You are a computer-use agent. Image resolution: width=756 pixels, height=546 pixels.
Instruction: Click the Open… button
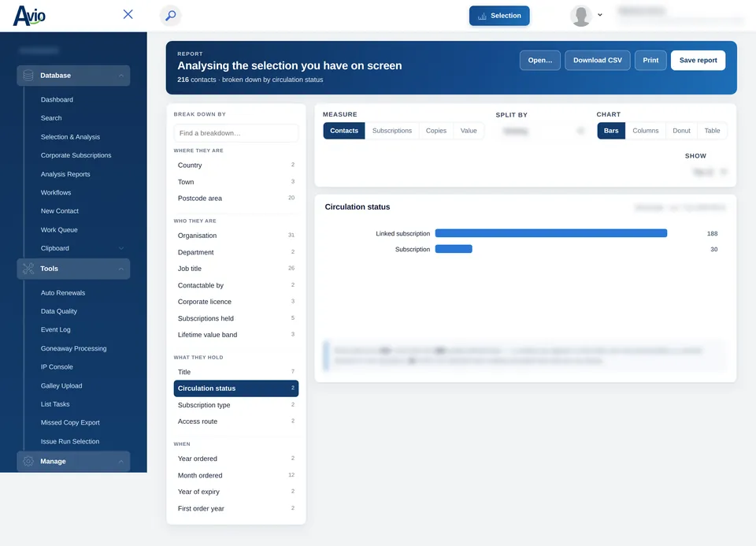click(540, 61)
